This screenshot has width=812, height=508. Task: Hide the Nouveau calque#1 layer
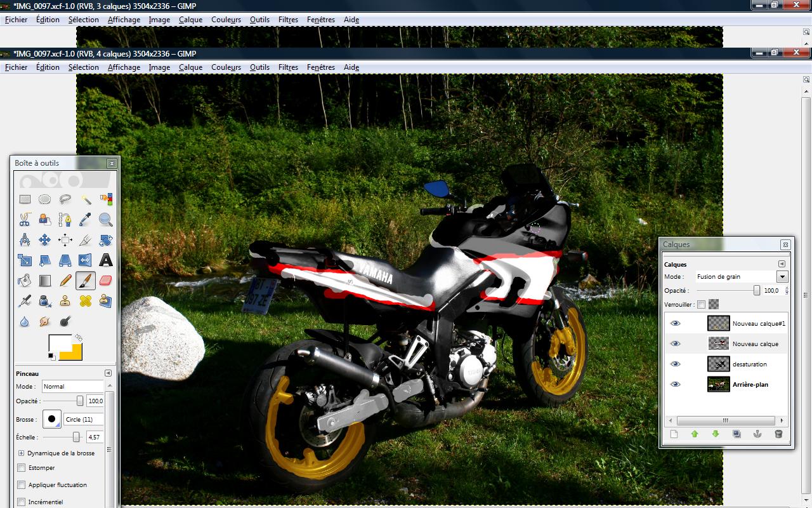coord(675,323)
